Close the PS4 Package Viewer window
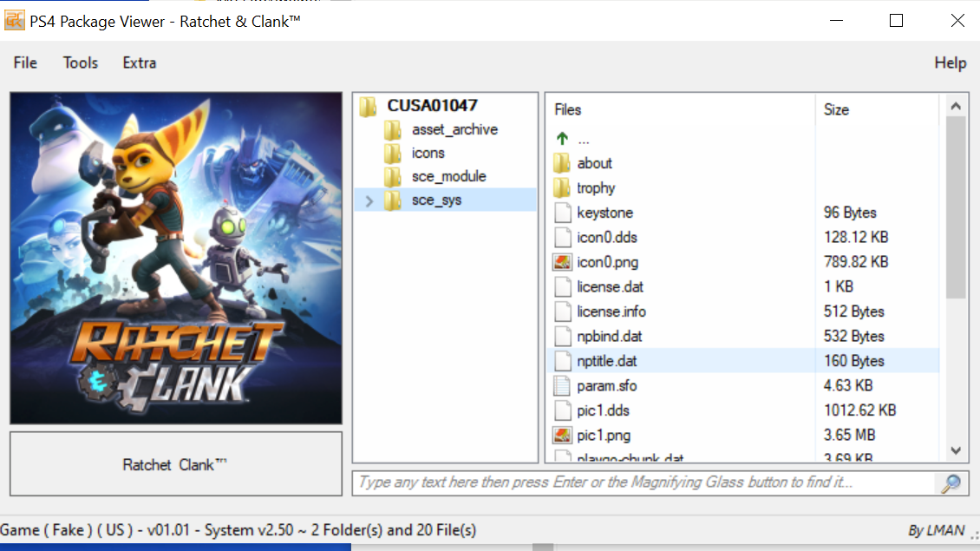The width and height of the screenshot is (980, 551). pos(957,21)
